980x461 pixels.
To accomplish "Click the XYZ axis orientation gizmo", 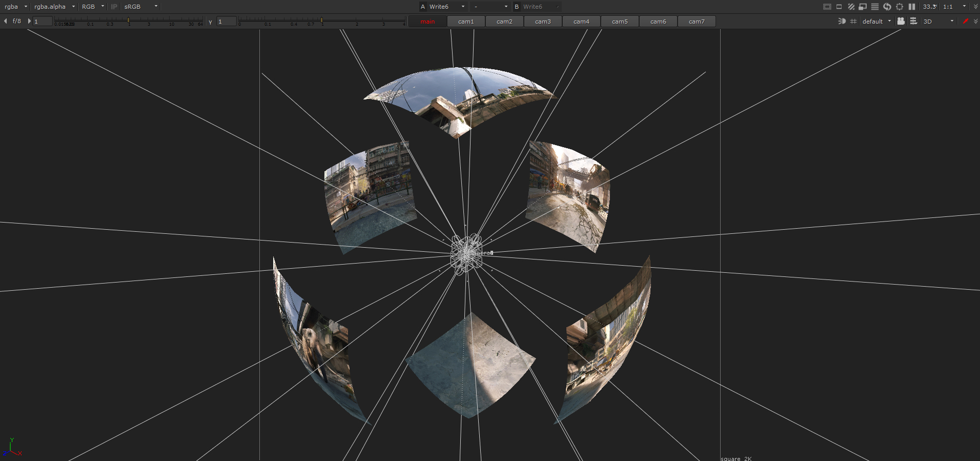I will coord(12,448).
